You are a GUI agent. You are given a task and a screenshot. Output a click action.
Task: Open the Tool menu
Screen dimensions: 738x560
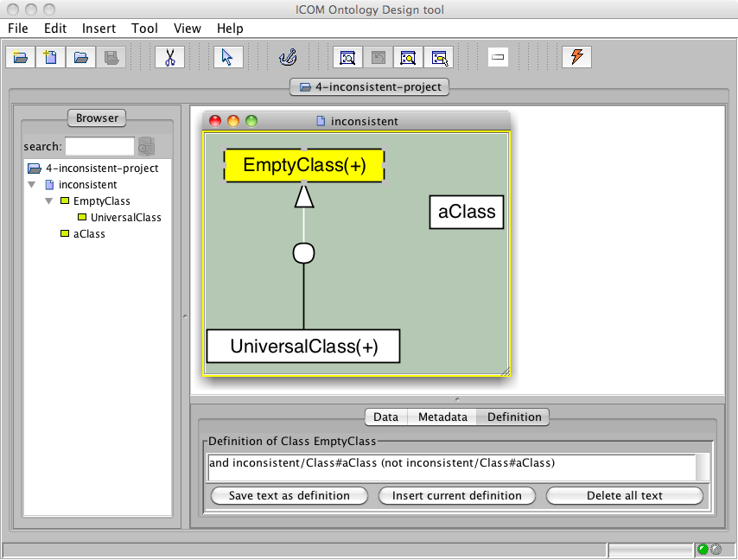point(144,29)
